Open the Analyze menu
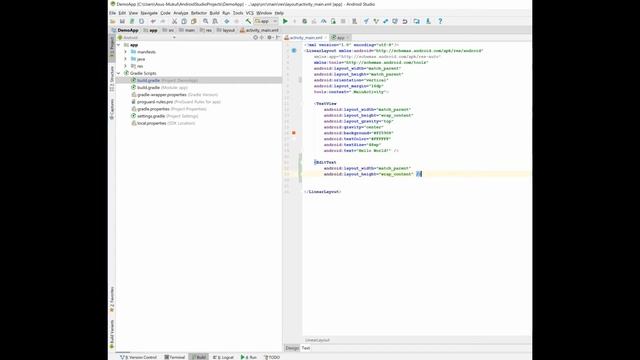This screenshot has width=640, height=360. click(x=181, y=13)
